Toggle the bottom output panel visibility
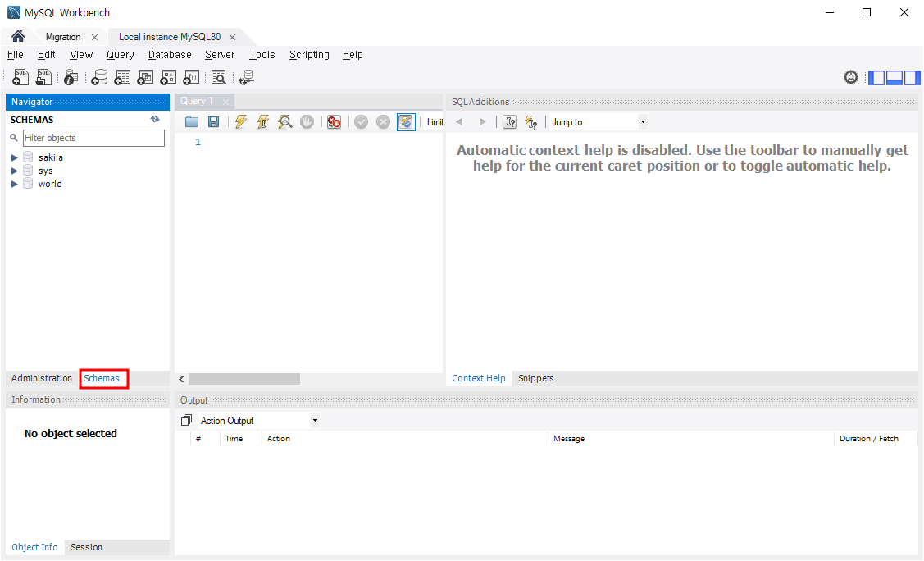Image resolution: width=924 pixels, height=561 pixels. [894, 77]
